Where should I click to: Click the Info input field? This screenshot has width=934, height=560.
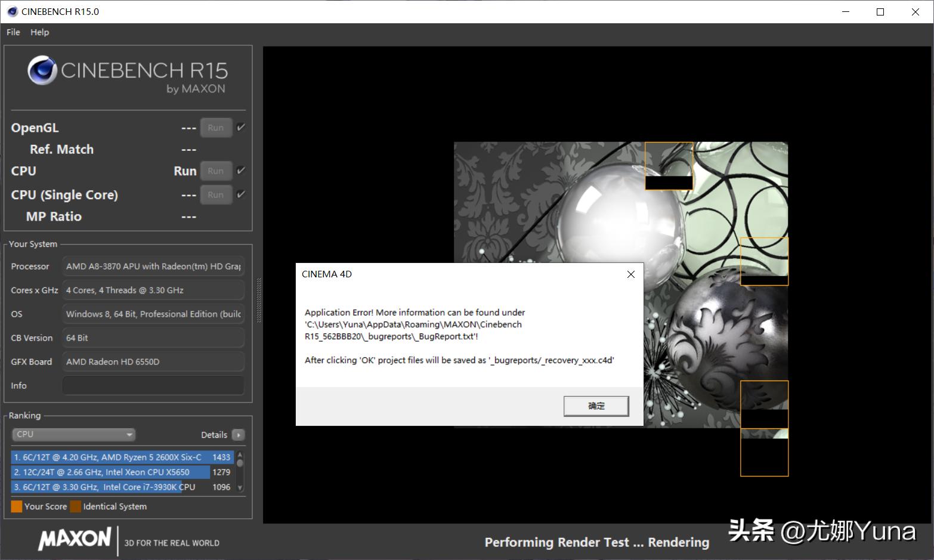(x=153, y=385)
